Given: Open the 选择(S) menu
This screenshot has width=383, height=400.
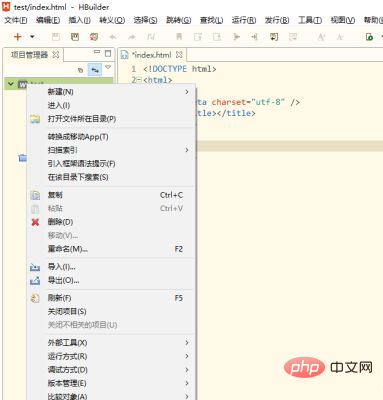Looking at the screenshot, I should point(145,20).
